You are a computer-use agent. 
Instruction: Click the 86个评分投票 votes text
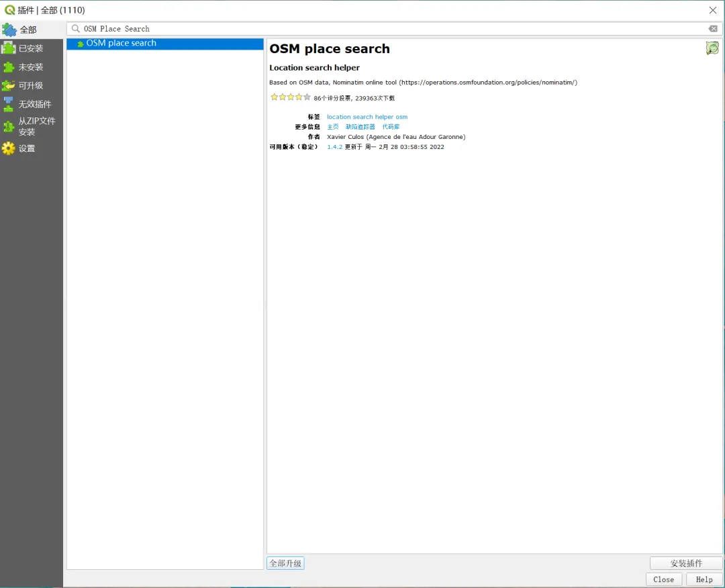tap(332, 98)
